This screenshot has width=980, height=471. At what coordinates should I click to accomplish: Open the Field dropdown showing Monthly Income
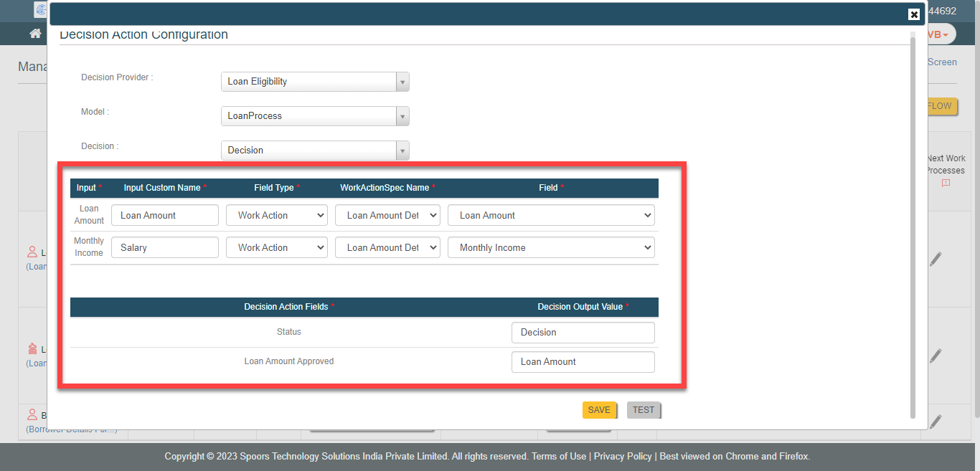(x=550, y=247)
